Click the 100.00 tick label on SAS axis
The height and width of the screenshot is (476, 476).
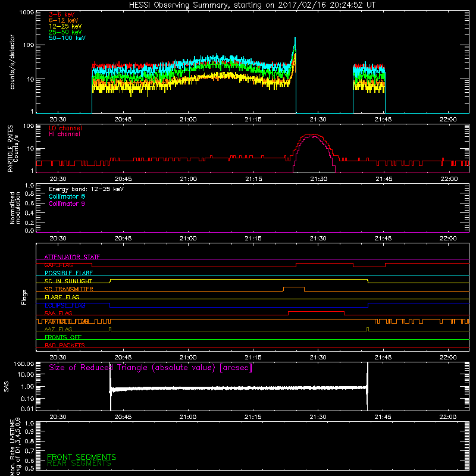(24, 364)
